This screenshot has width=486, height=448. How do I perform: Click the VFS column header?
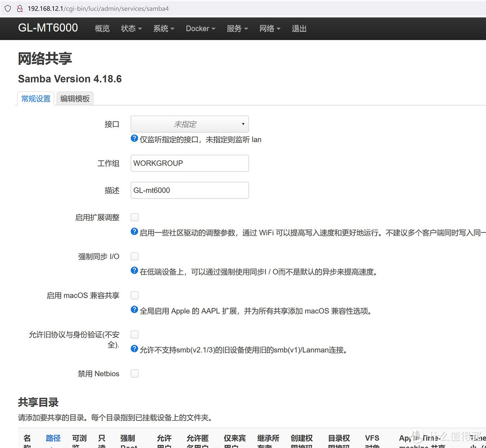[x=372, y=441]
